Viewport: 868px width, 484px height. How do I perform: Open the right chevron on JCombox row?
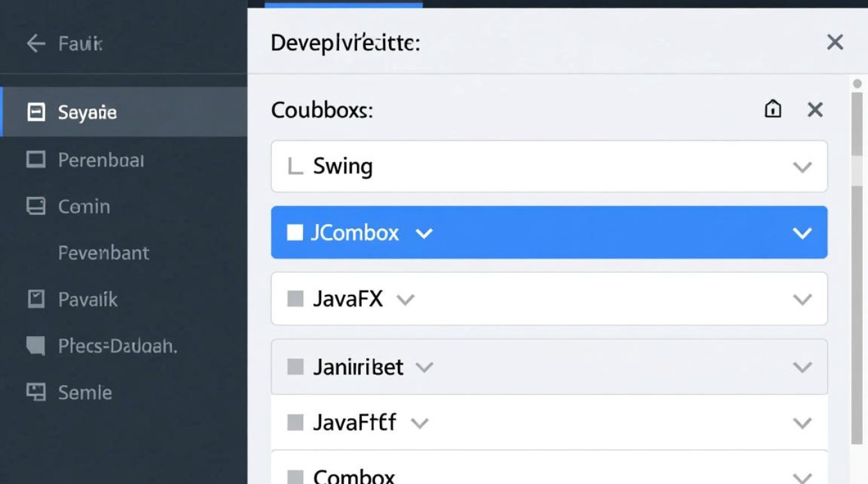[x=802, y=233]
